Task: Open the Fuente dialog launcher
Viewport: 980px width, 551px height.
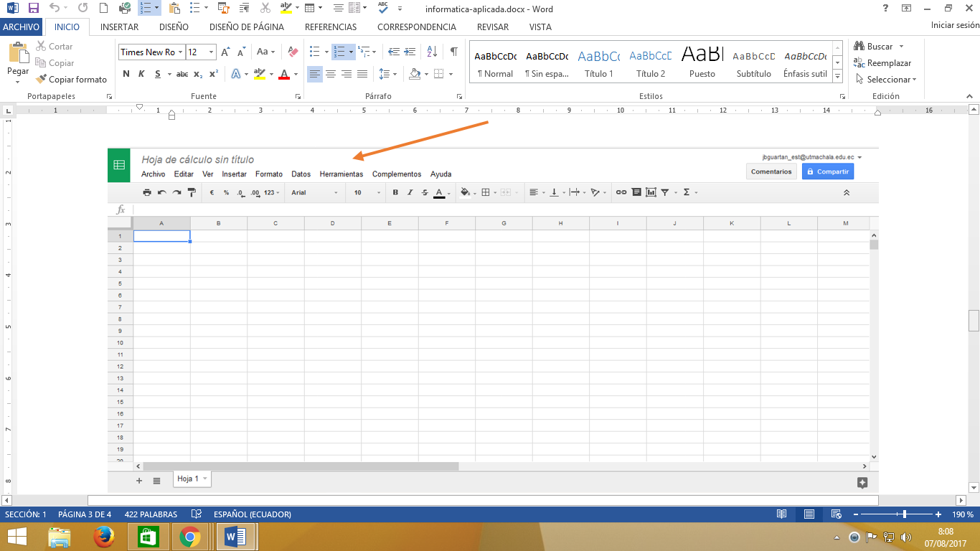Action: click(x=297, y=96)
